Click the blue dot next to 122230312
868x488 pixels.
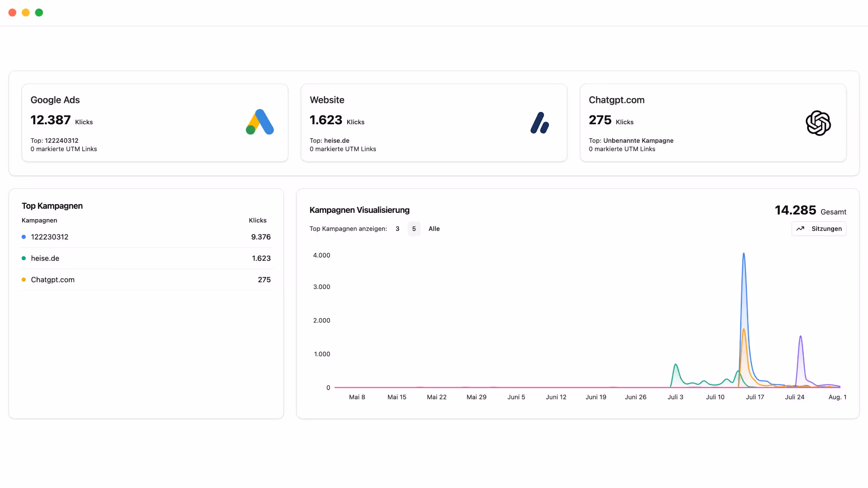(x=24, y=237)
